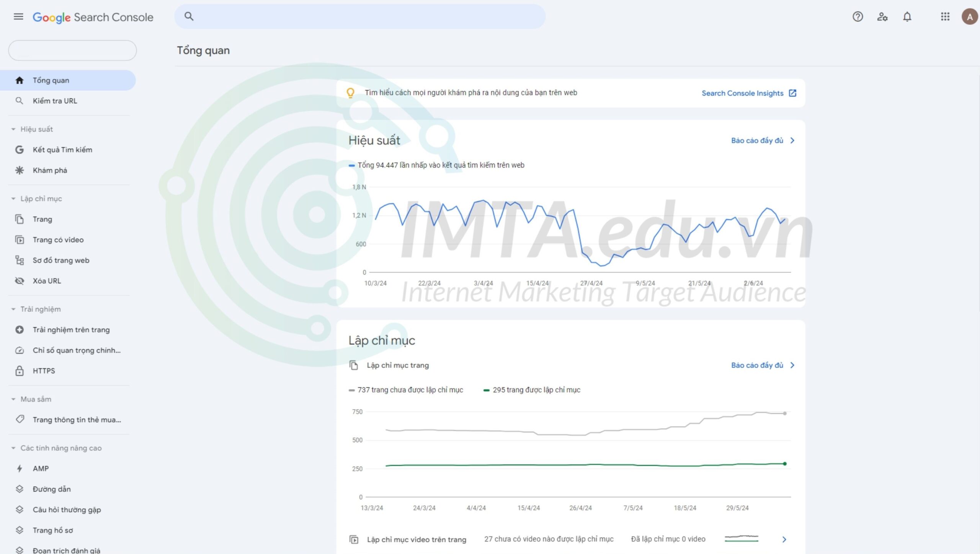This screenshot has width=980, height=554.
Task: Focus the top URL inspection search field
Action: (x=360, y=16)
